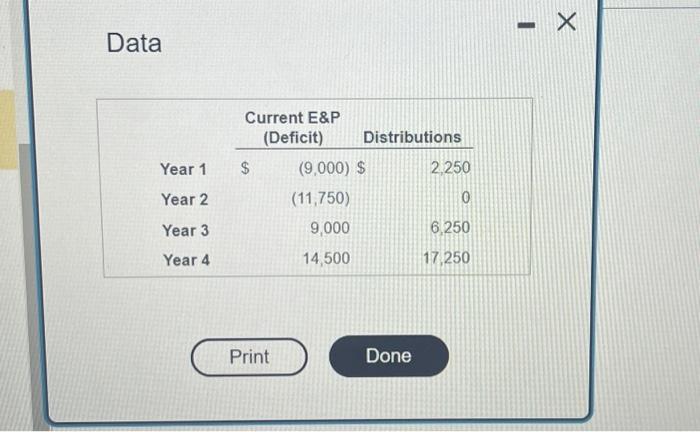Click the dollar sign before the Distributions value

(x=361, y=168)
